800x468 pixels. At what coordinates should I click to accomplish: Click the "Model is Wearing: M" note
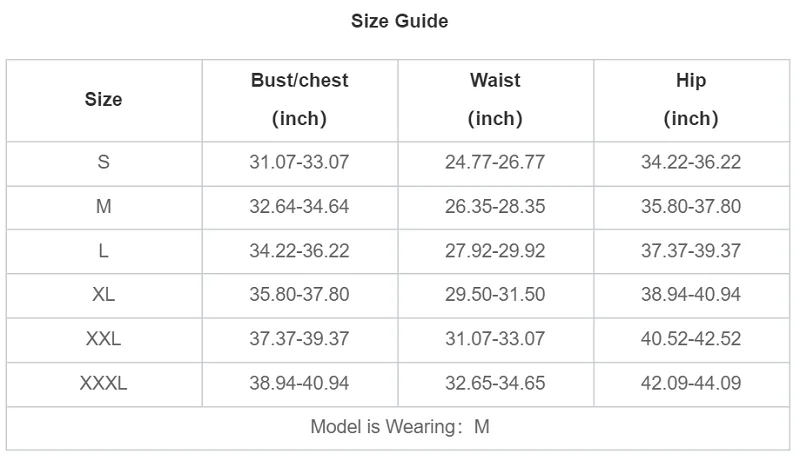[399, 427]
